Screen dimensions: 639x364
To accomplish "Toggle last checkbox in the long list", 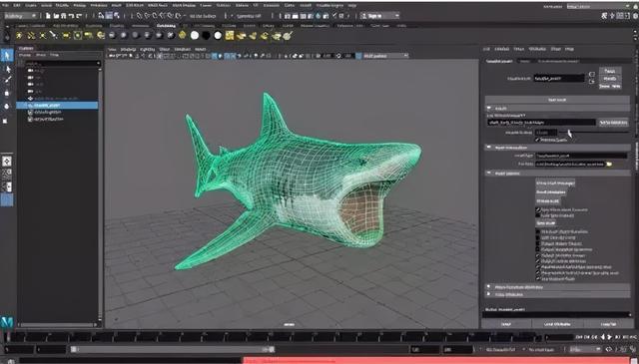I will 538,279.
